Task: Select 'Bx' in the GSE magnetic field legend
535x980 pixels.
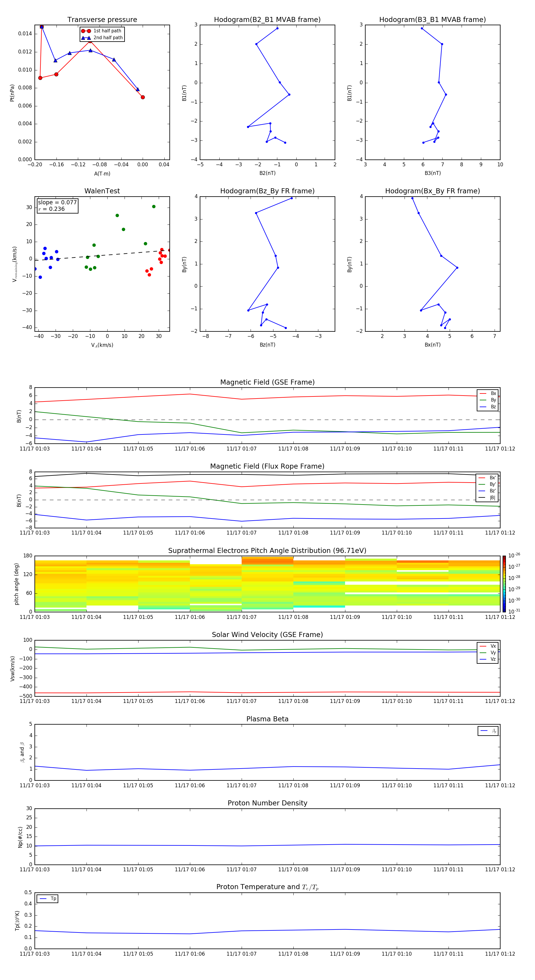Action: [488, 393]
